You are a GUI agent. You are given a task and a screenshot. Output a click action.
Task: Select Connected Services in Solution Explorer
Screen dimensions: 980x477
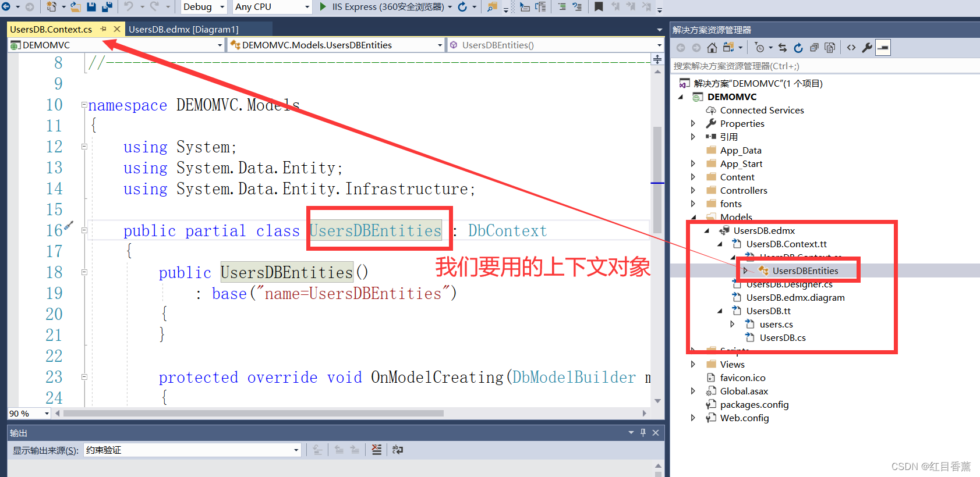pyautogui.click(x=762, y=110)
